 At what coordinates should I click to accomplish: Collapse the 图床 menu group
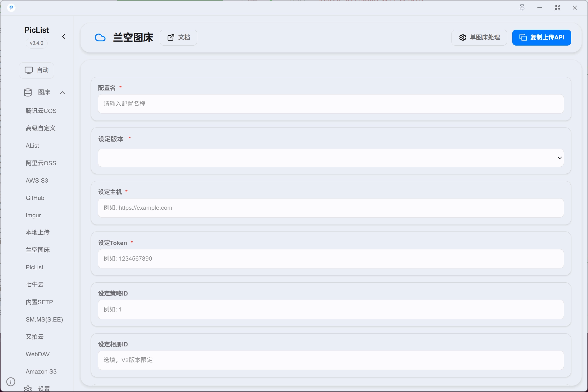click(62, 92)
